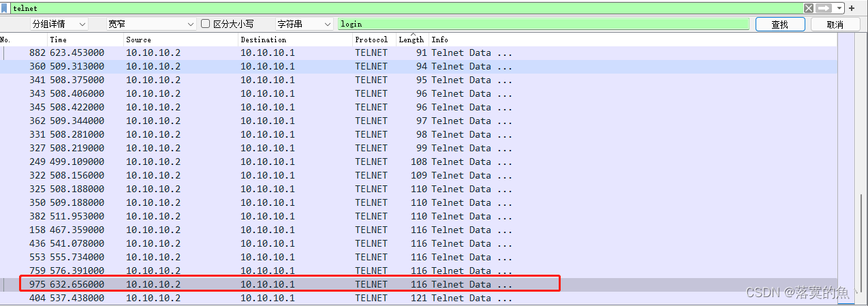
Task: Select packet number 343
Action: pyautogui.click(x=418, y=93)
